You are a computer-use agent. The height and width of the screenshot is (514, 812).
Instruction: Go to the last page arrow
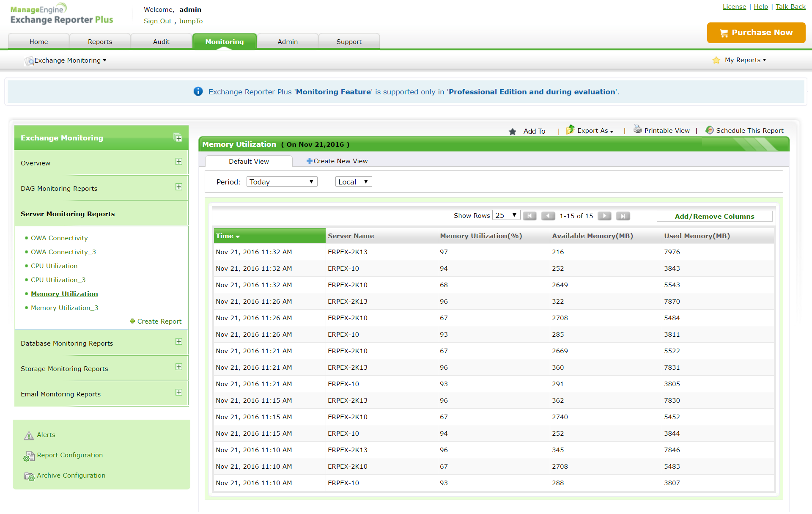pos(623,216)
